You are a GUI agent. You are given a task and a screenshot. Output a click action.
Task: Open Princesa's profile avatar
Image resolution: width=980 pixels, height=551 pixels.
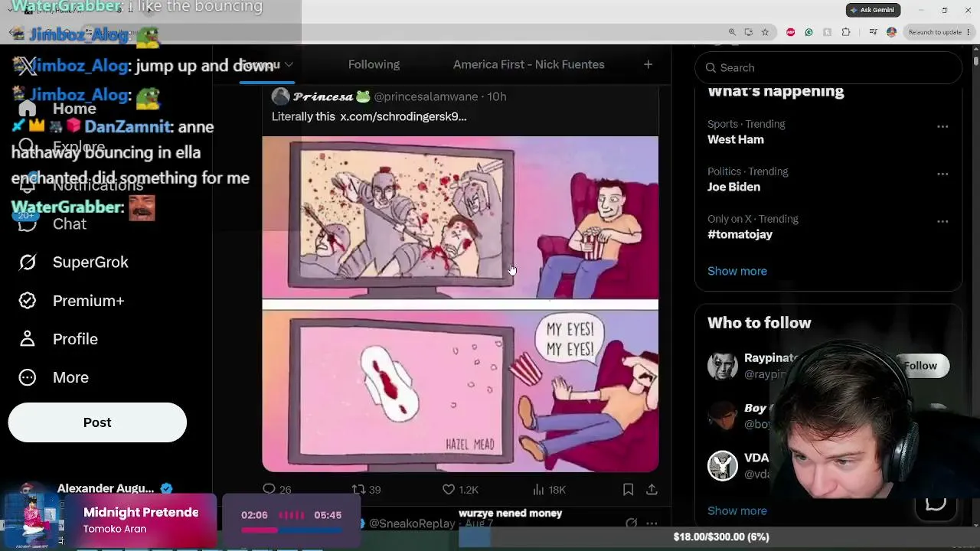click(x=280, y=96)
